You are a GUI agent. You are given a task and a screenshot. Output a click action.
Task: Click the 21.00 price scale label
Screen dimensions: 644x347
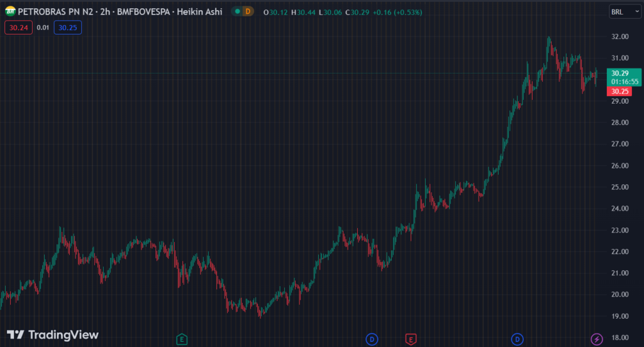(619, 273)
